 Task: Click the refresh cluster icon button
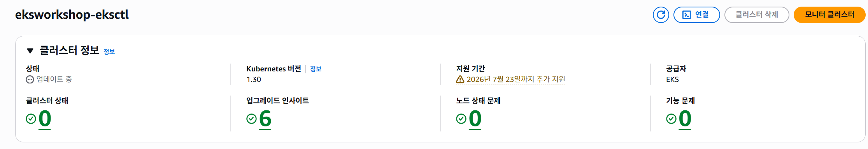pyautogui.click(x=661, y=15)
